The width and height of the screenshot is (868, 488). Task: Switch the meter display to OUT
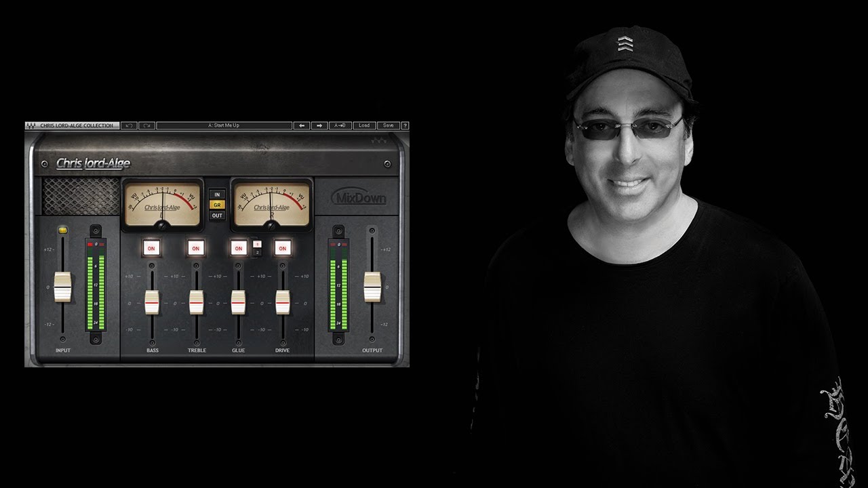(217, 216)
